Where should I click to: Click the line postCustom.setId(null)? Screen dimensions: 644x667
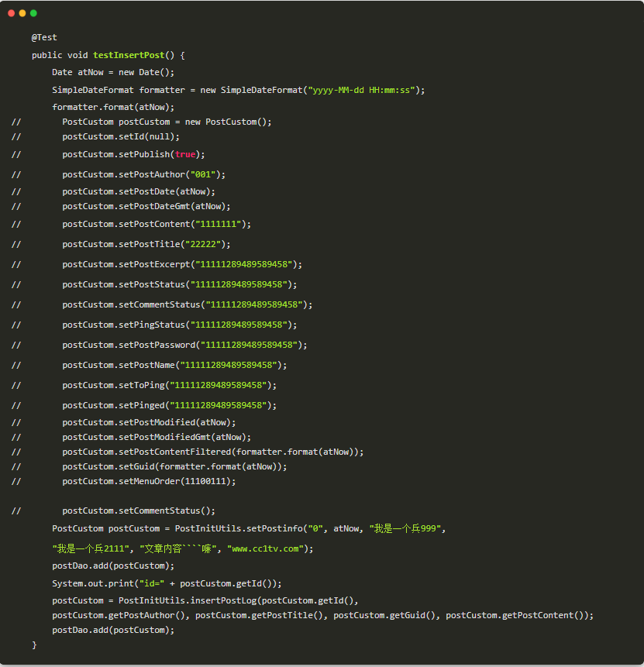[121, 137]
